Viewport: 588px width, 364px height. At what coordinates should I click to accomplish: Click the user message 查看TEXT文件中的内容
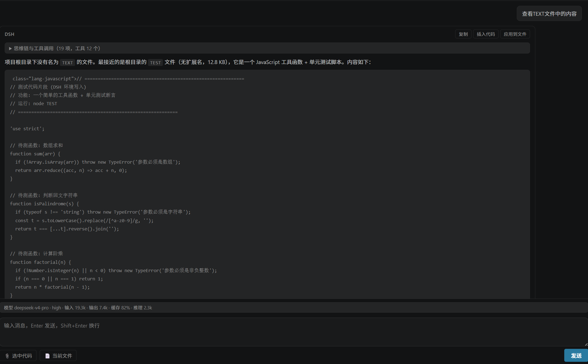point(549,14)
